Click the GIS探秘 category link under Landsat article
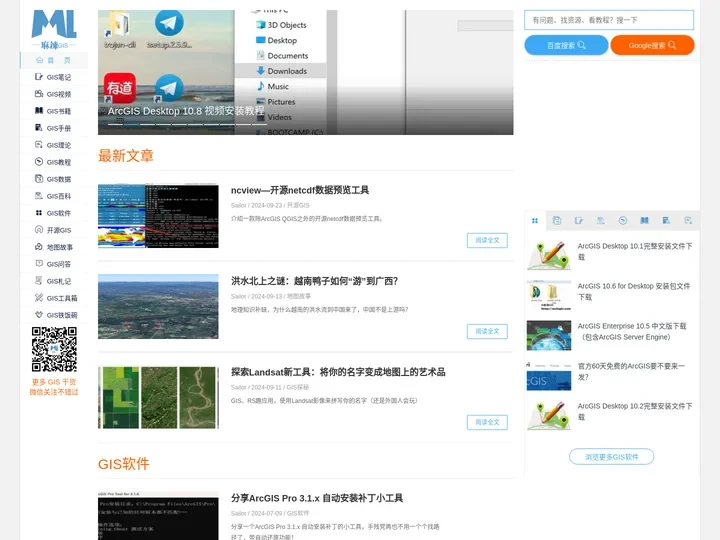 (298, 387)
